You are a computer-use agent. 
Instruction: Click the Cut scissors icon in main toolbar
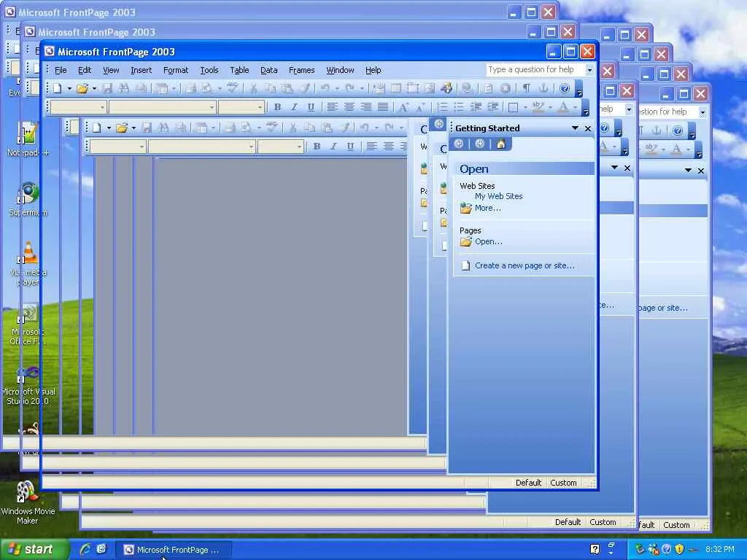point(253,88)
